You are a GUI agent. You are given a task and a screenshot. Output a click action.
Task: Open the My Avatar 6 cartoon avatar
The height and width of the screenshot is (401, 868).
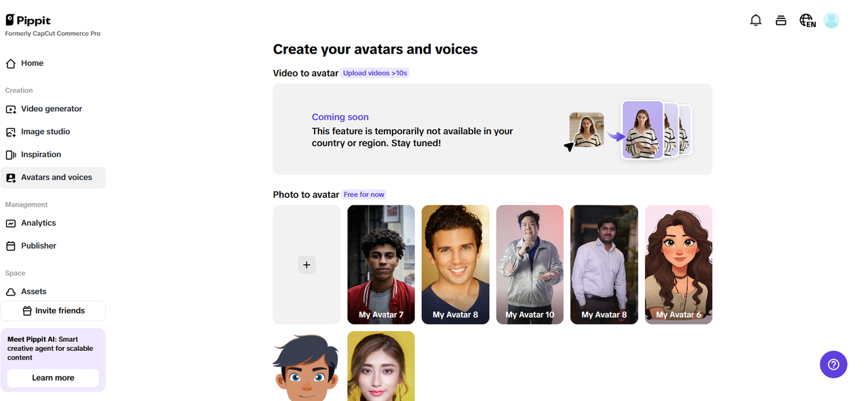pos(678,264)
